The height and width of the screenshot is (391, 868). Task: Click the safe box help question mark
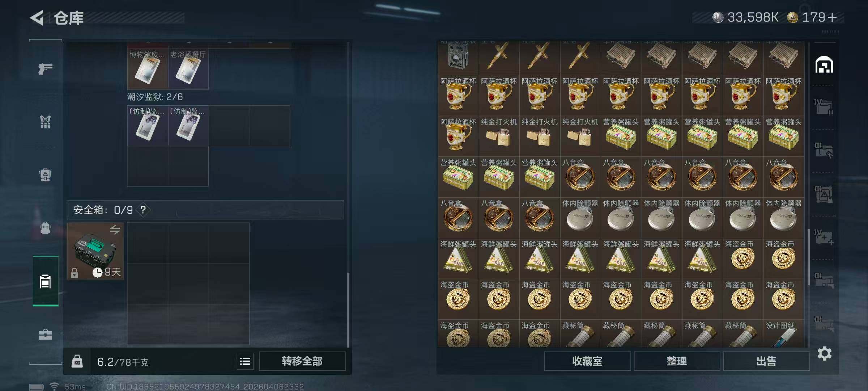(143, 210)
